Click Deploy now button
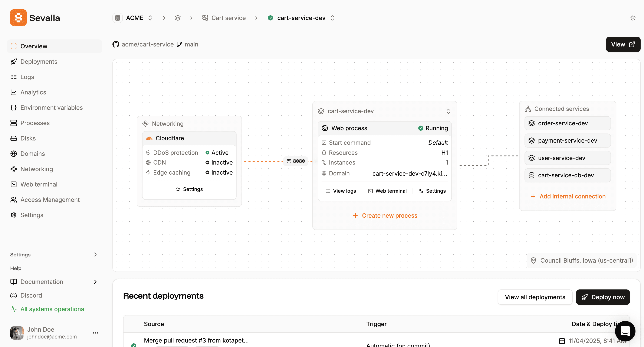This screenshot has height=347, width=644. point(603,297)
